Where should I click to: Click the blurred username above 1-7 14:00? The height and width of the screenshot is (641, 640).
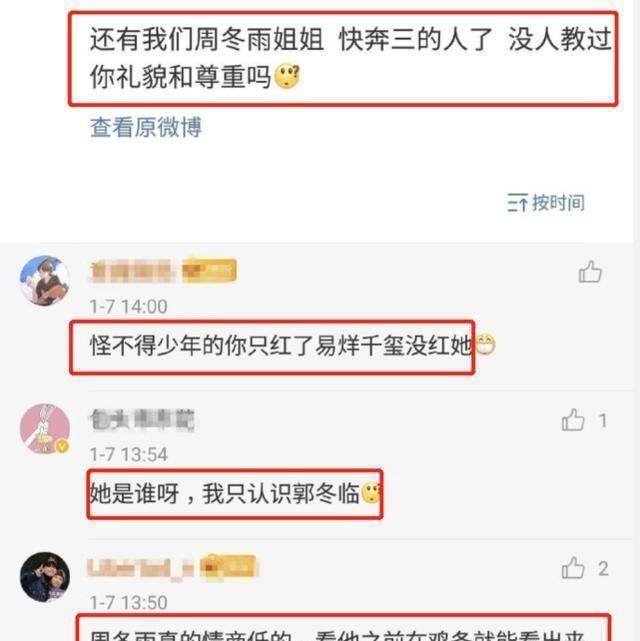tap(132, 271)
